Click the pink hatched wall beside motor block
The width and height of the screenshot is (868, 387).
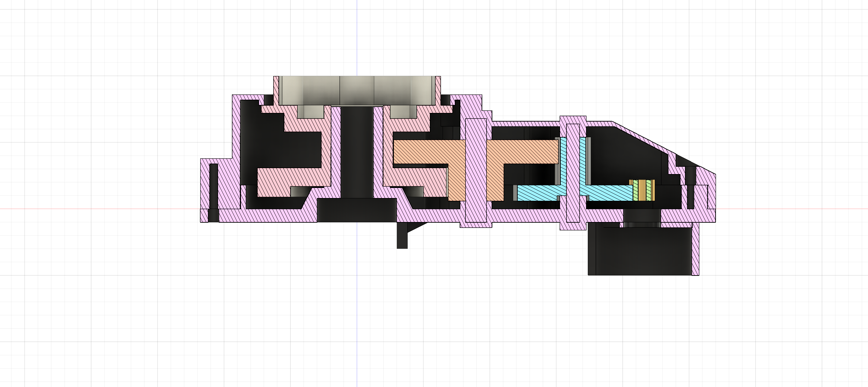(695, 251)
